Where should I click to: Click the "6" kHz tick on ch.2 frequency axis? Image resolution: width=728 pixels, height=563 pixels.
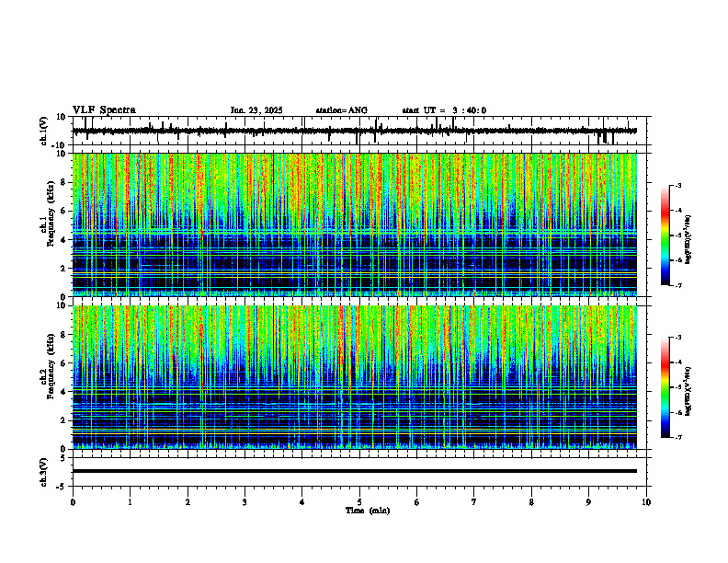[x=64, y=362]
